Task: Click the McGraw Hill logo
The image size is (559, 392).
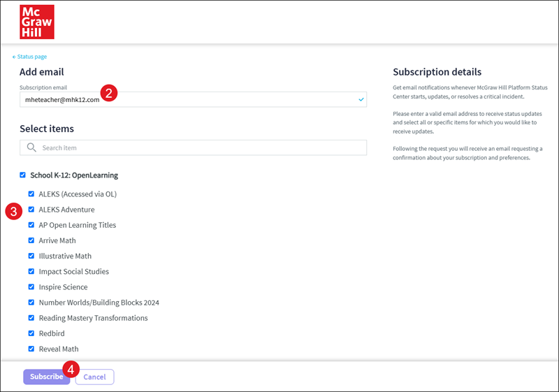Action: pos(37,22)
